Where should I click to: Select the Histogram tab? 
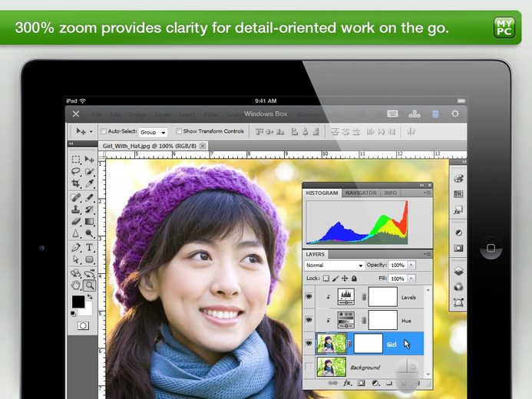pyautogui.click(x=322, y=193)
